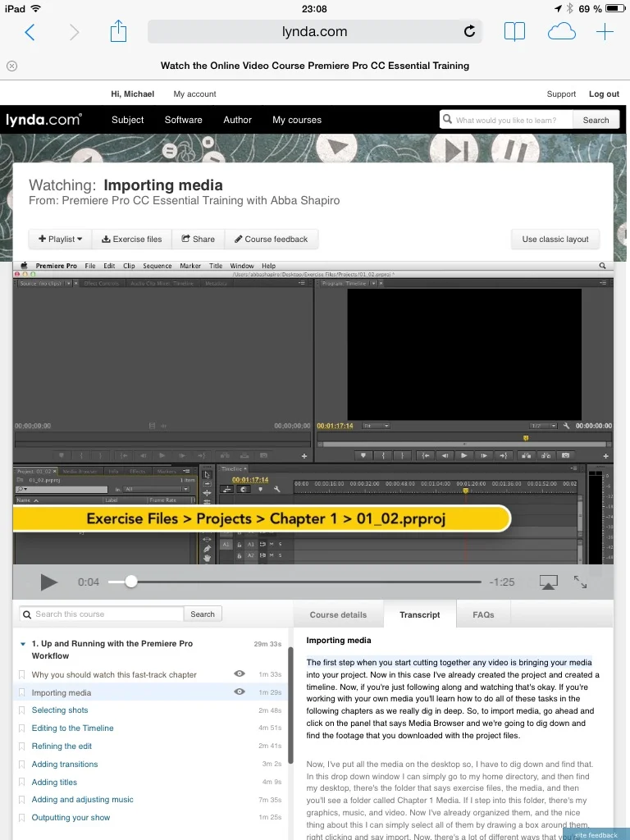630x840 pixels.
Task: Open the Playlist dropdown
Action: [x=60, y=239]
